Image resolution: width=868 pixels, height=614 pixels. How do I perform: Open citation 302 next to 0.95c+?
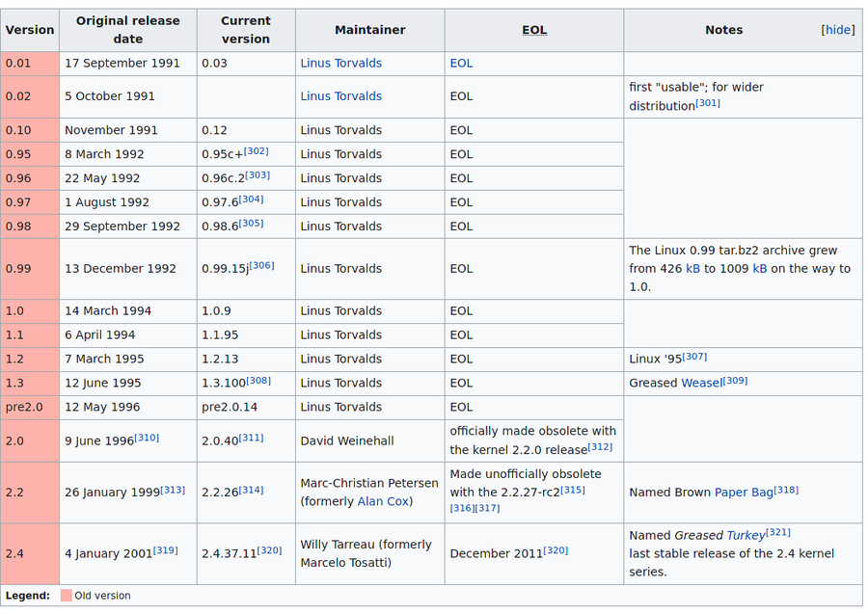(x=256, y=151)
